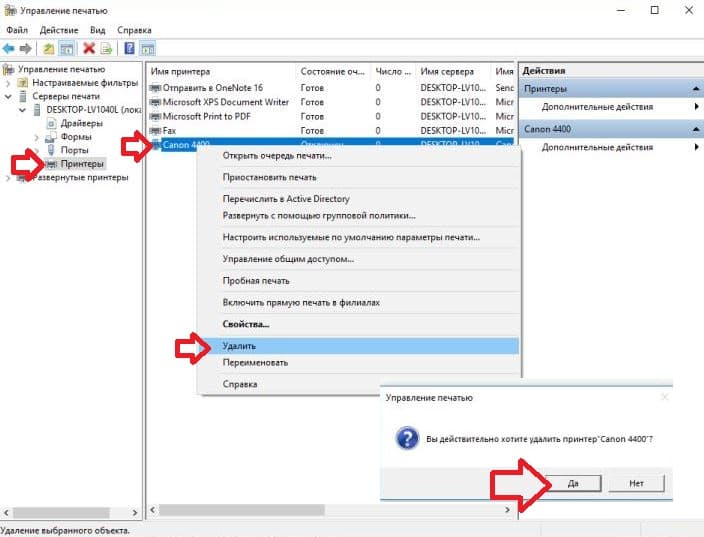Select the Порты tree item

75,150
